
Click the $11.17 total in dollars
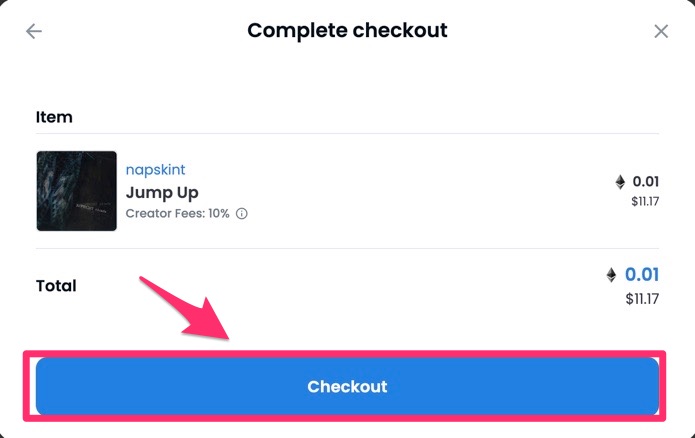pos(642,299)
